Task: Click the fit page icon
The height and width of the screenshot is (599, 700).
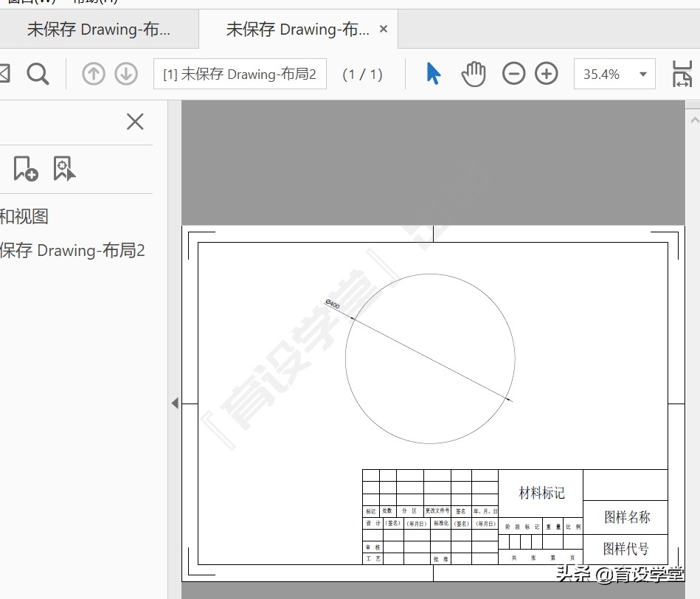Action: [x=683, y=74]
